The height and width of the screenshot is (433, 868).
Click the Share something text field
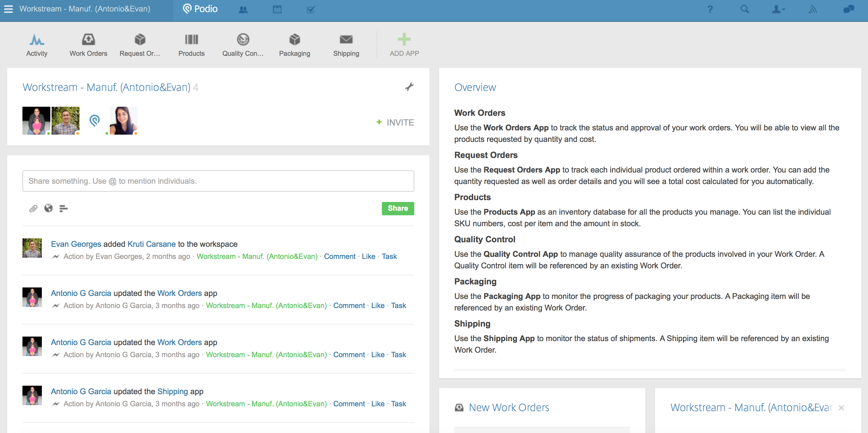218,181
